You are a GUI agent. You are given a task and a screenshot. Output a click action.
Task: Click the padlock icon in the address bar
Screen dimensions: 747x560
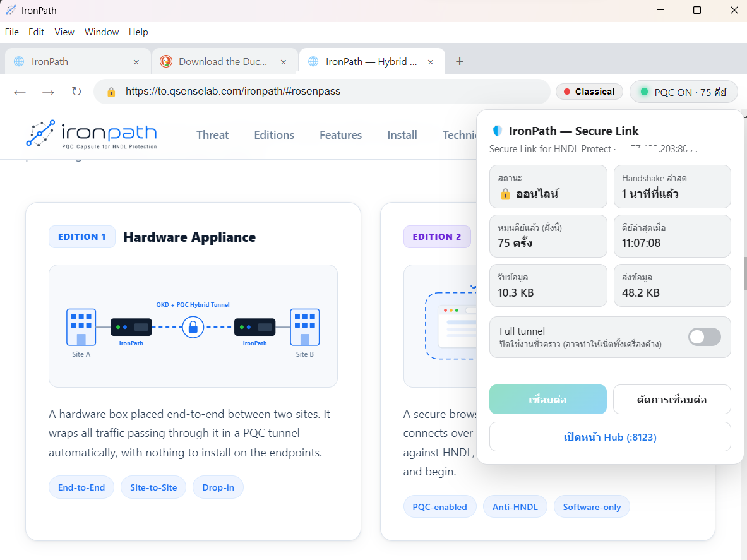[x=111, y=92]
